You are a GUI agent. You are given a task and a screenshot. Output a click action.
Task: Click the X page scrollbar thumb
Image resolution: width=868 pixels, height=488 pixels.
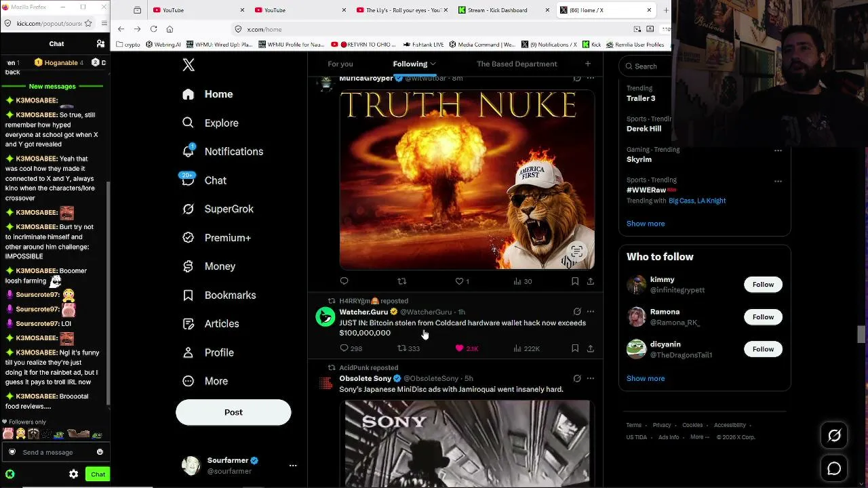click(x=861, y=334)
